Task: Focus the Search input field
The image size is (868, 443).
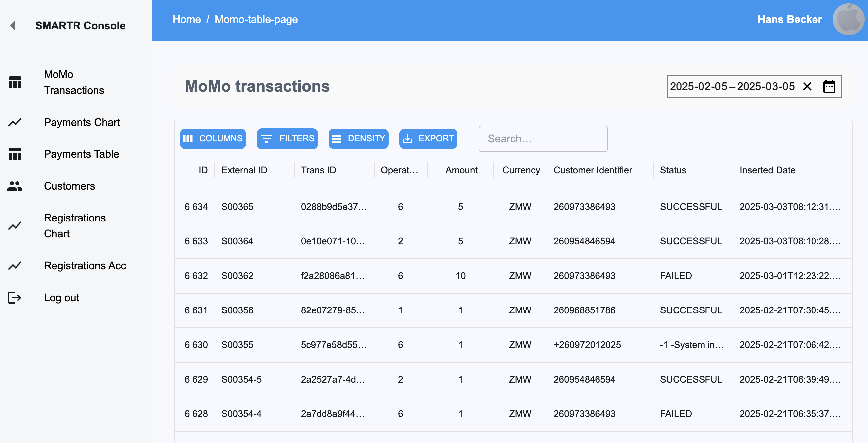Action: point(543,139)
